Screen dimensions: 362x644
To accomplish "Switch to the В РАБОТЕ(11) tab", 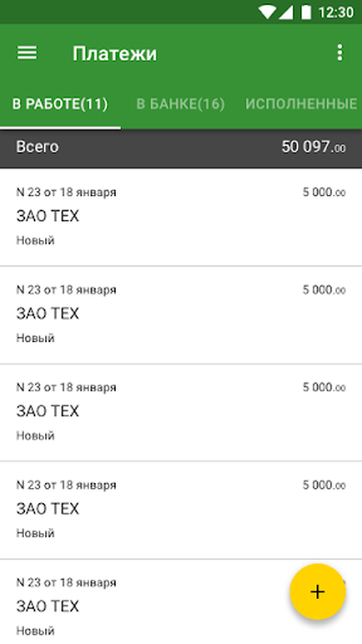I will [x=60, y=105].
